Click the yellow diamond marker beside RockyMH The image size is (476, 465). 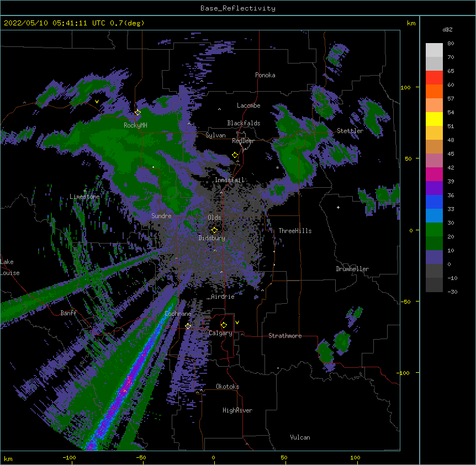pyautogui.click(x=137, y=113)
